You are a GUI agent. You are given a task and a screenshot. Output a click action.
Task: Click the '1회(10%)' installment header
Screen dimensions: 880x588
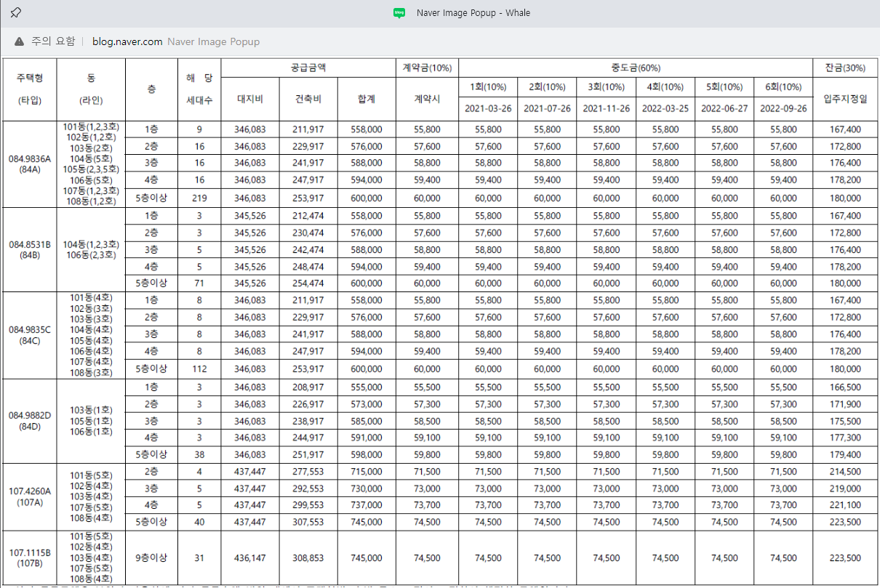(488, 87)
